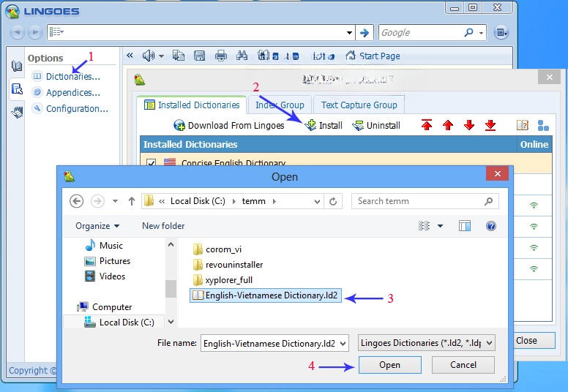Switch to Index Group tab
568x392 pixels.
(x=280, y=105)
